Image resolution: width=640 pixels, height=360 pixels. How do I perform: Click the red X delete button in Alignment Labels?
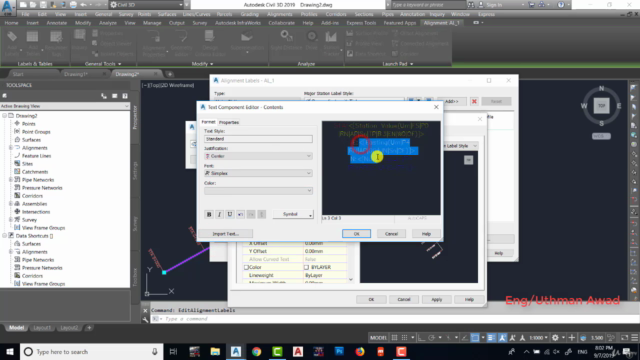pos(474,101)
